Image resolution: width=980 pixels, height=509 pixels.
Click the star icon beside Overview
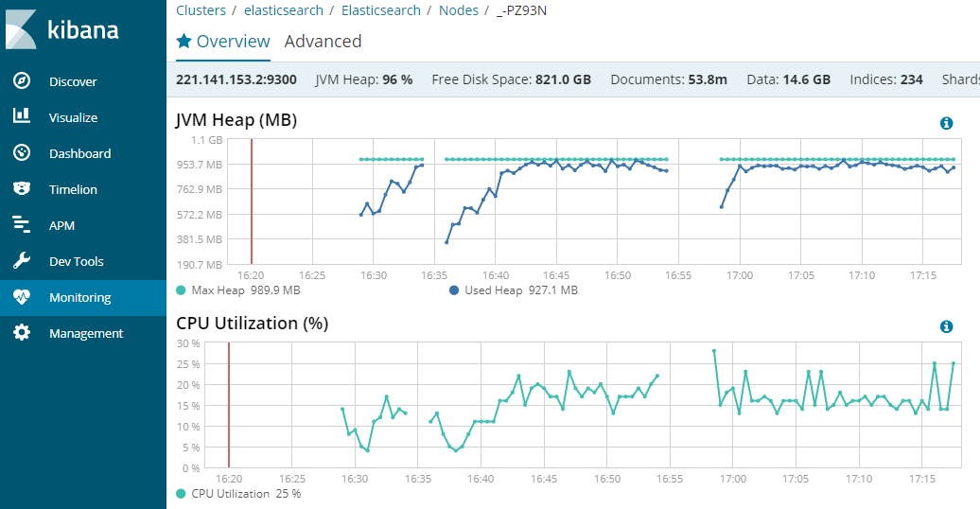(x=184, y=42)
